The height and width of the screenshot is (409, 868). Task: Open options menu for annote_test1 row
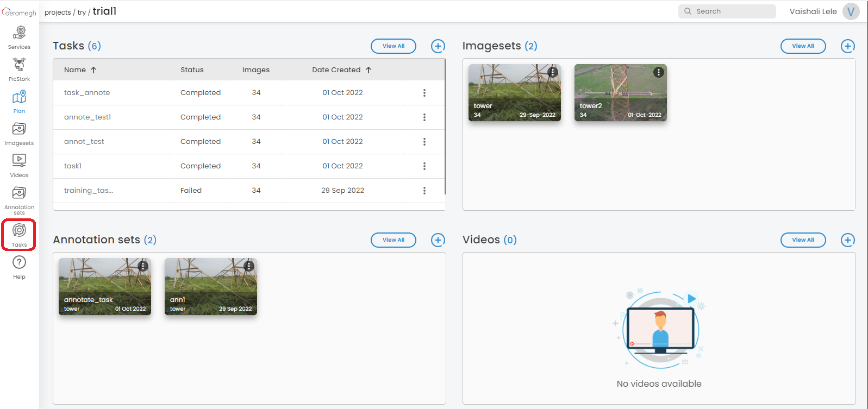[424, 117]
